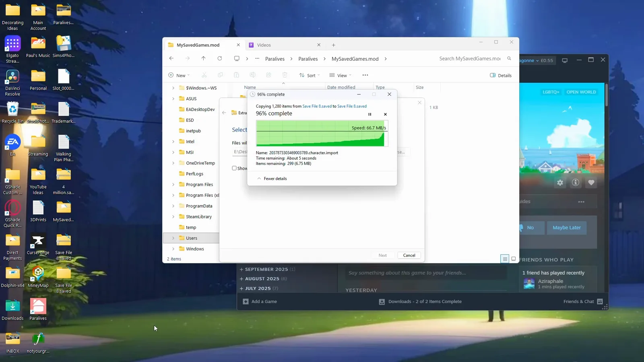Select the SteamLibrary folder in tree

[x=199, y=217]
